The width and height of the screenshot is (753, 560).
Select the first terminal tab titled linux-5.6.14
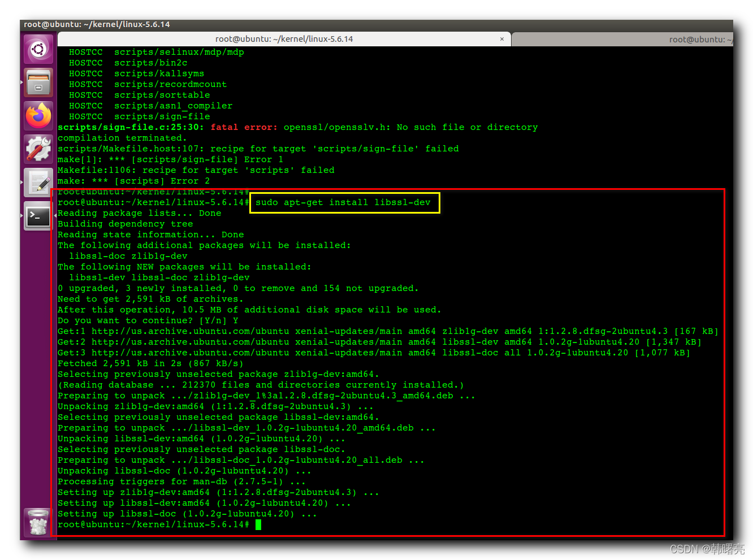pos(284,39)
